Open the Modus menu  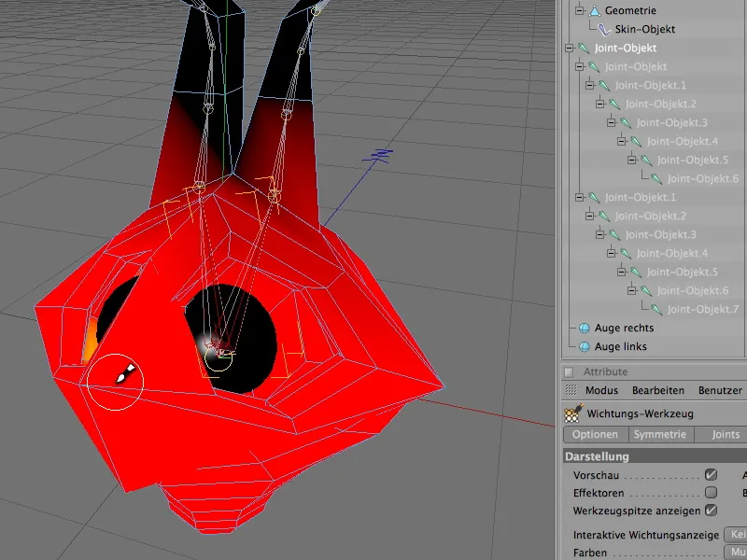601,390
